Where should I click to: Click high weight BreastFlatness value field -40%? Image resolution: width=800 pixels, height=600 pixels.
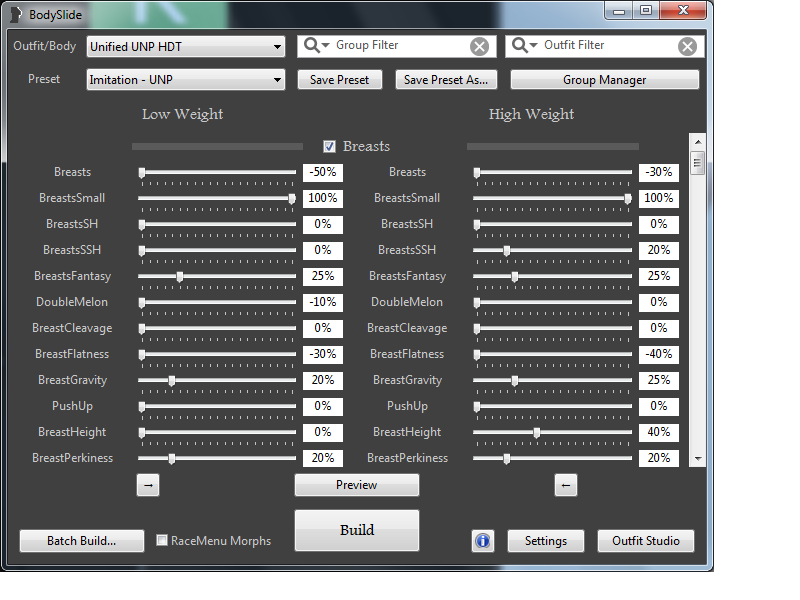click(x=659, y=355)
